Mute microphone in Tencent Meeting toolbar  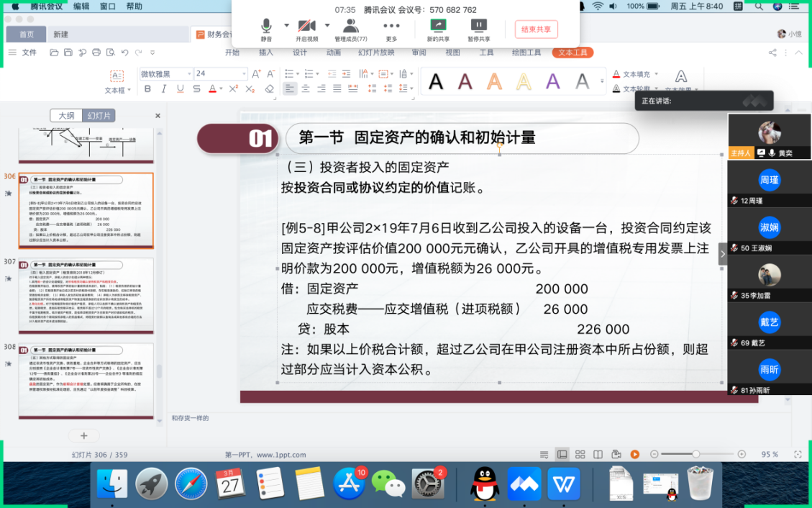[x=266, y=28]
